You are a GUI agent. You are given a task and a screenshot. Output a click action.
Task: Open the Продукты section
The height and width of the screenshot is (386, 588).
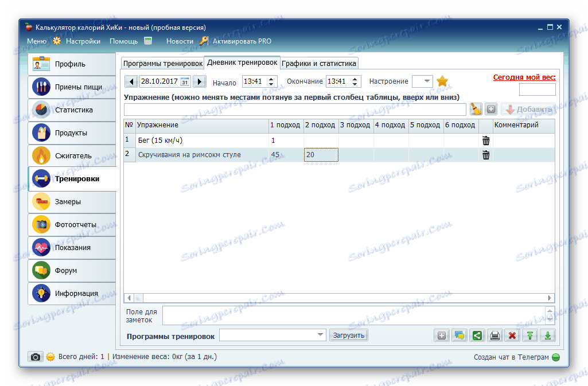coord(72,132)
